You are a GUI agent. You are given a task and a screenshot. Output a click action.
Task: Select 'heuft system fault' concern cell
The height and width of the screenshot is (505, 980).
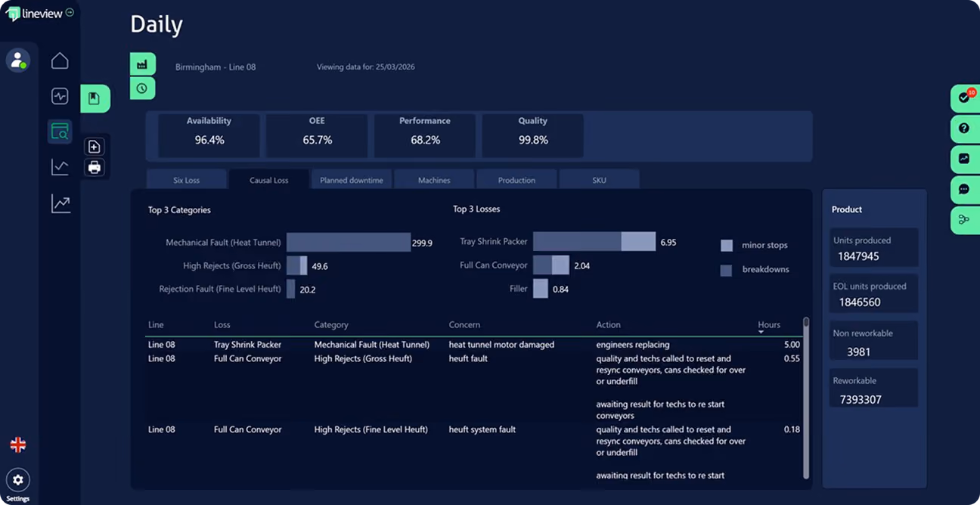pos(482,429)
